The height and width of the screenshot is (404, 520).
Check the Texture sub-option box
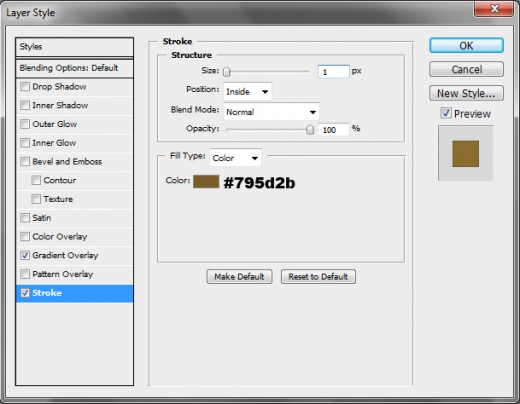tap(36, 199)
